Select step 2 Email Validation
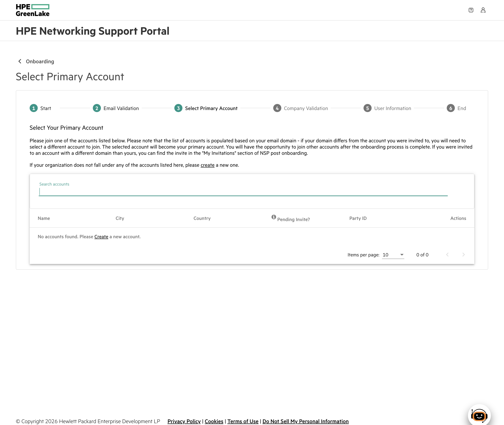 coord(116,108)
